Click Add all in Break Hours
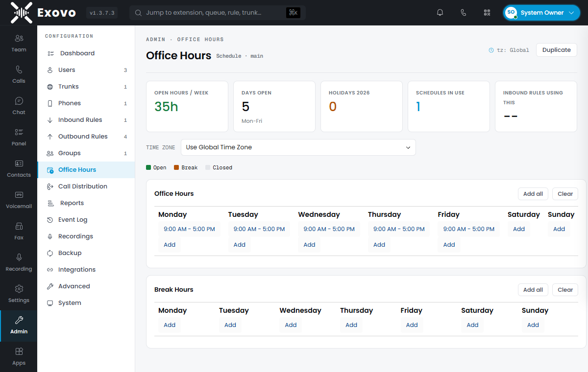Screen dimensions: 588x372 click(x=533, y=290)
